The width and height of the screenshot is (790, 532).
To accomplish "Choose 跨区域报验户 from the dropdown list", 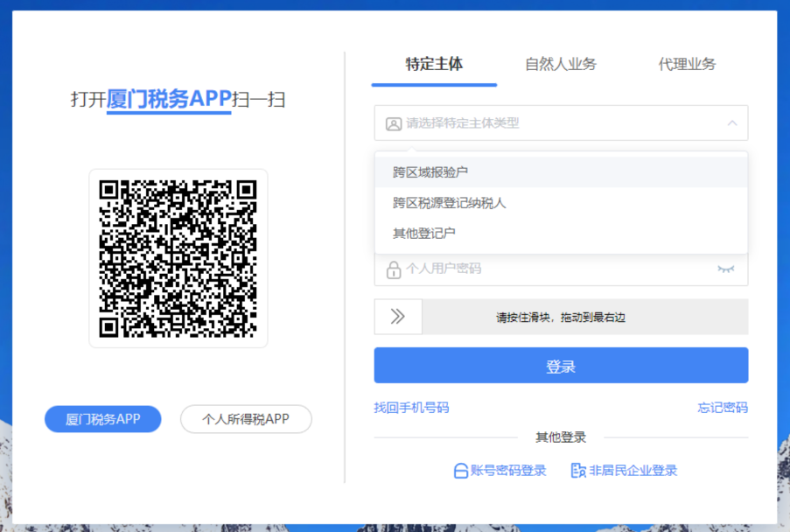I will coord(561,172).
